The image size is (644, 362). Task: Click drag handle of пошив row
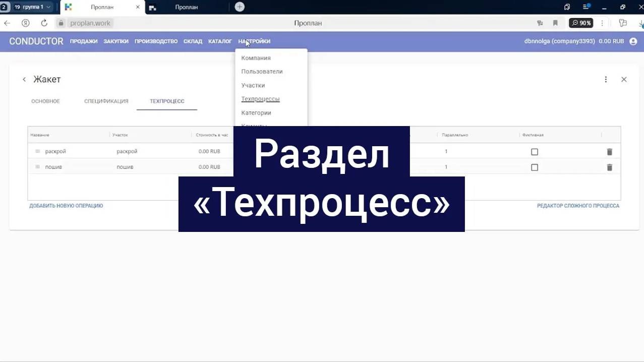(37, 167)
